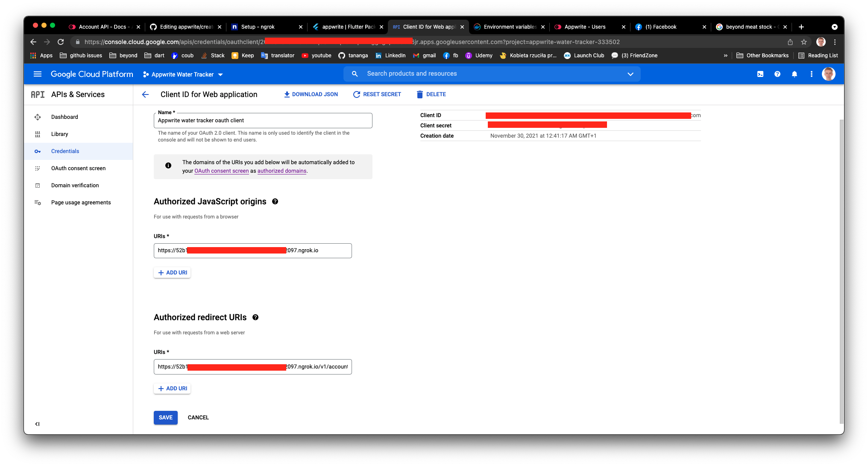Screen dimensions: 868x466
Task: Open the Dashboard icon in sidebar
Action: 38,117
